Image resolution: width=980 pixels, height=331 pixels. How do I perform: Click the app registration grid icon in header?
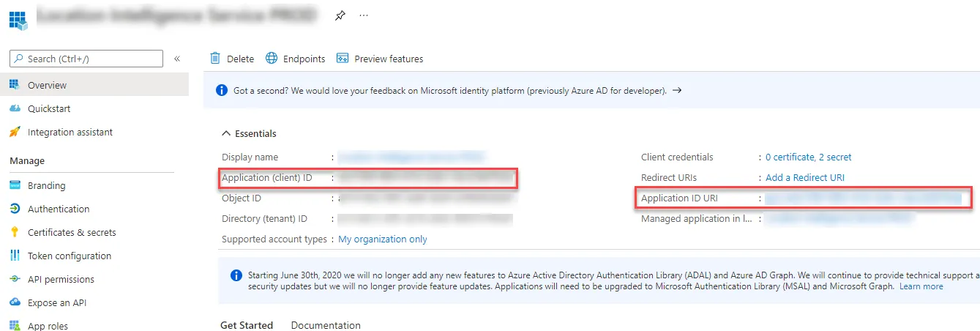pyautogui.click(x=18, y=19)
